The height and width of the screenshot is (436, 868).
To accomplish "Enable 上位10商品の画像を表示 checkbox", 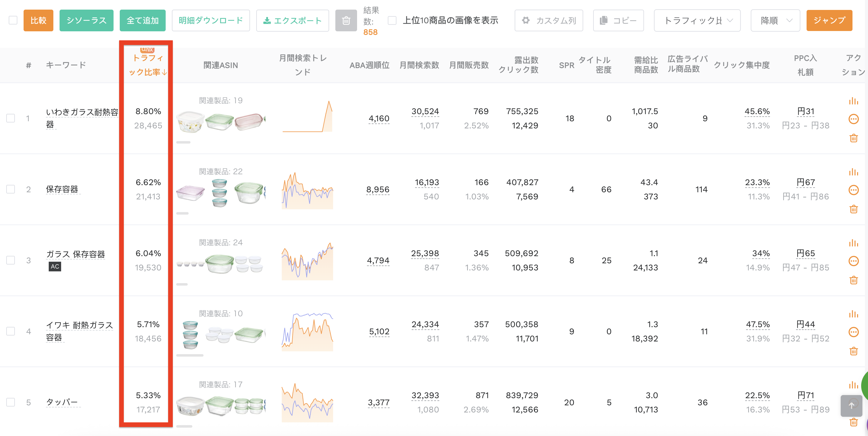I will point(392,20).
